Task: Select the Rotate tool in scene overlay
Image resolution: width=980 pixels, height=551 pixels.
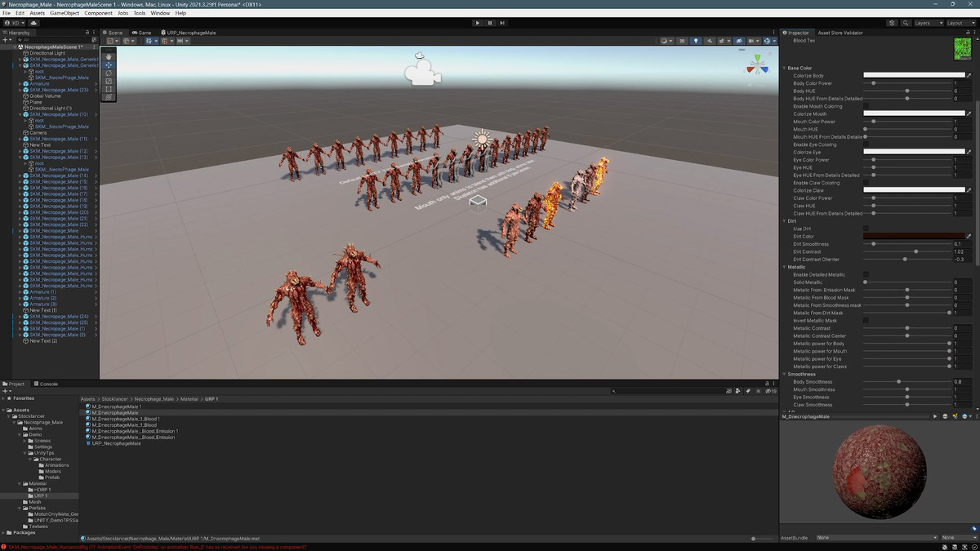Action: [x=109, y=73]
